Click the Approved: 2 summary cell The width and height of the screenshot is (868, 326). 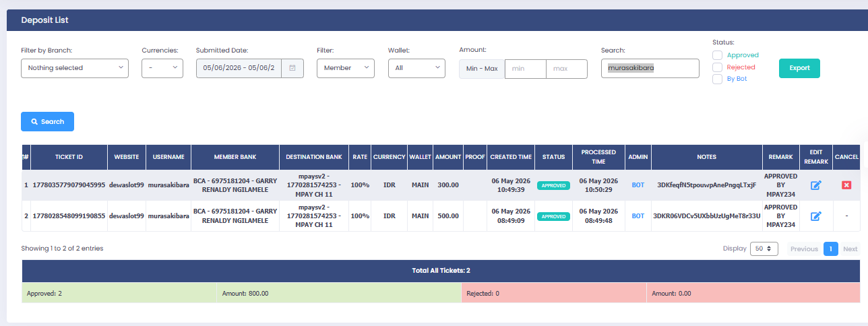119,294
